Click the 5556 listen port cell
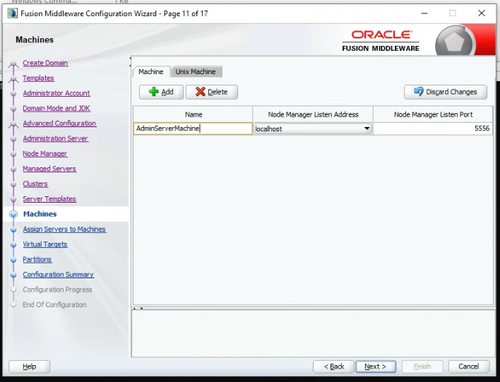The height and width of the screenshot is (382, 500). coord(433,128)
